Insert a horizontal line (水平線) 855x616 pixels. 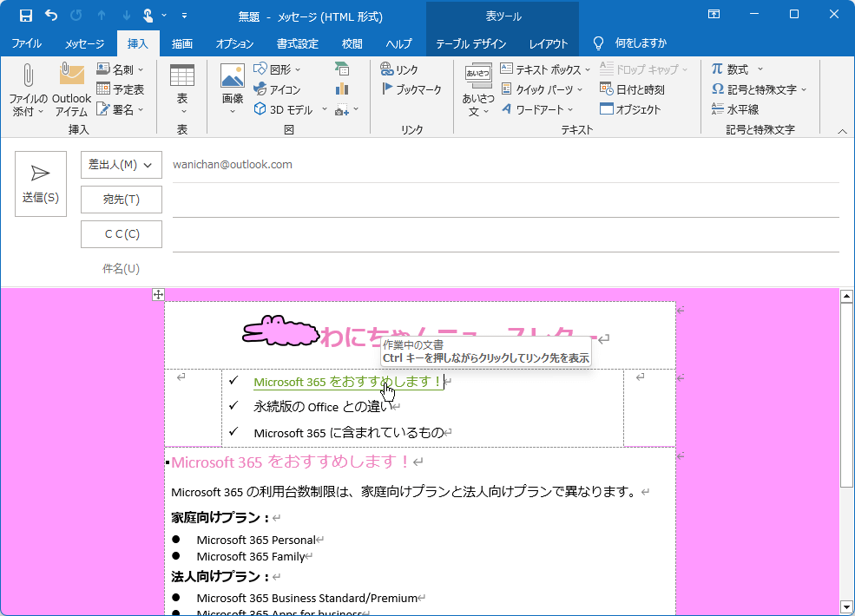tap(735, 109)
